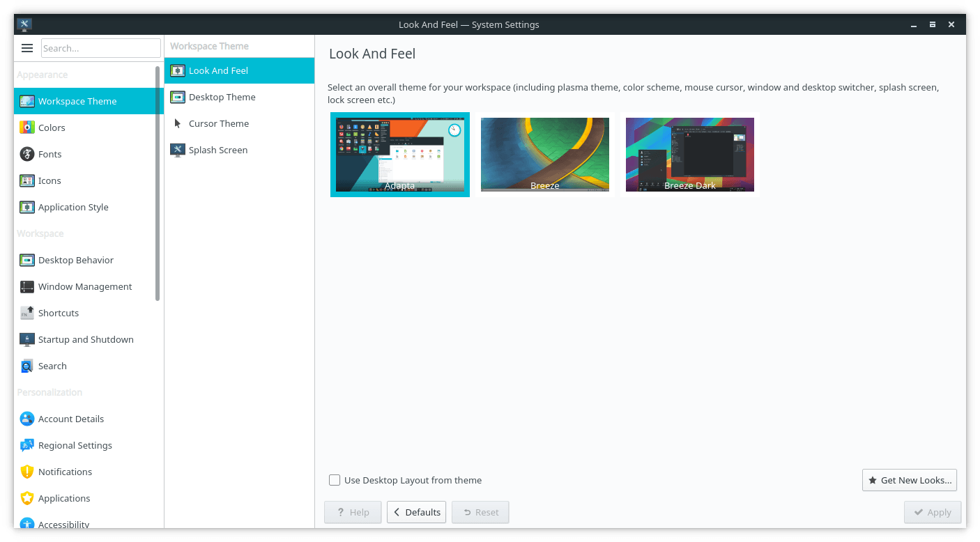Click the Regional Settings icon
Viewport: 980px width, 542px height.
[27, 445]
